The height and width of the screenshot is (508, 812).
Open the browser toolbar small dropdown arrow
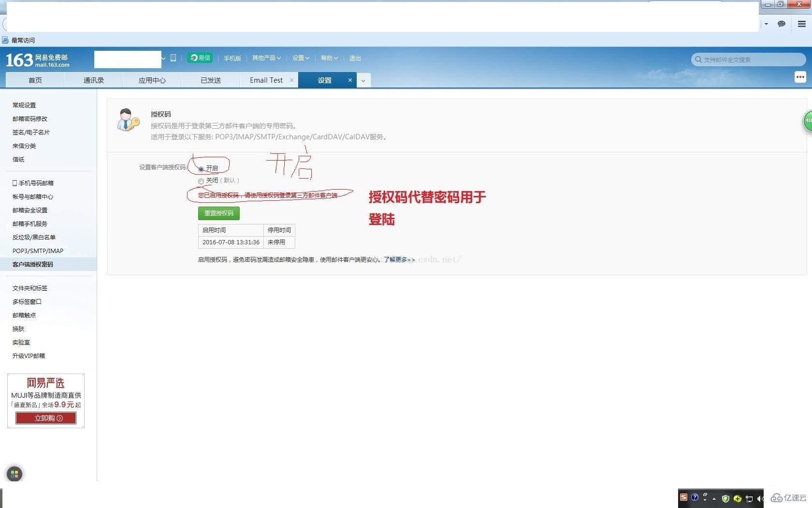coord(766,24)
